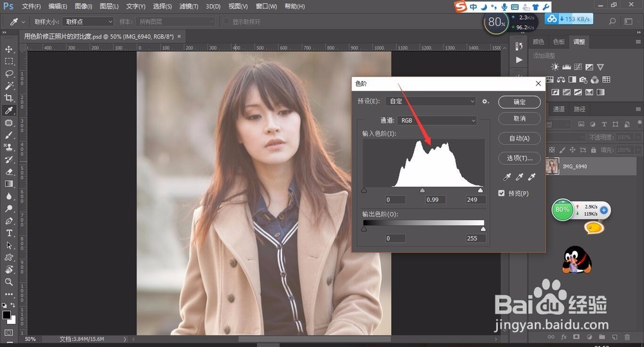Click the midtone input field showing 0.99

(x=435, y=200)
